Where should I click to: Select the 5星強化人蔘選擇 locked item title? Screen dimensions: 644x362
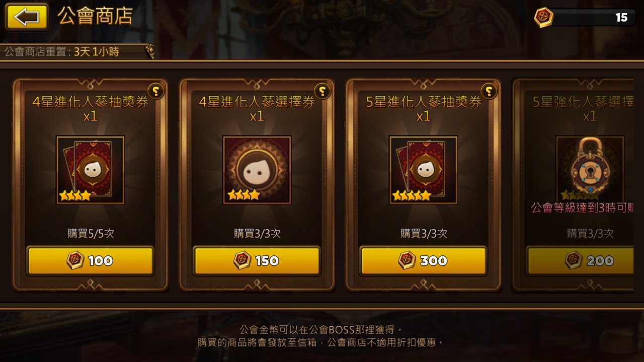click(583, 102)
